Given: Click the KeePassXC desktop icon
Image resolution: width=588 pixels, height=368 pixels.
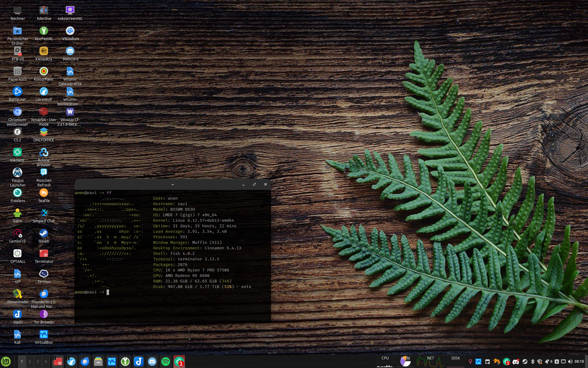Looking at the screenshot, I should click(x=44, y=31).
